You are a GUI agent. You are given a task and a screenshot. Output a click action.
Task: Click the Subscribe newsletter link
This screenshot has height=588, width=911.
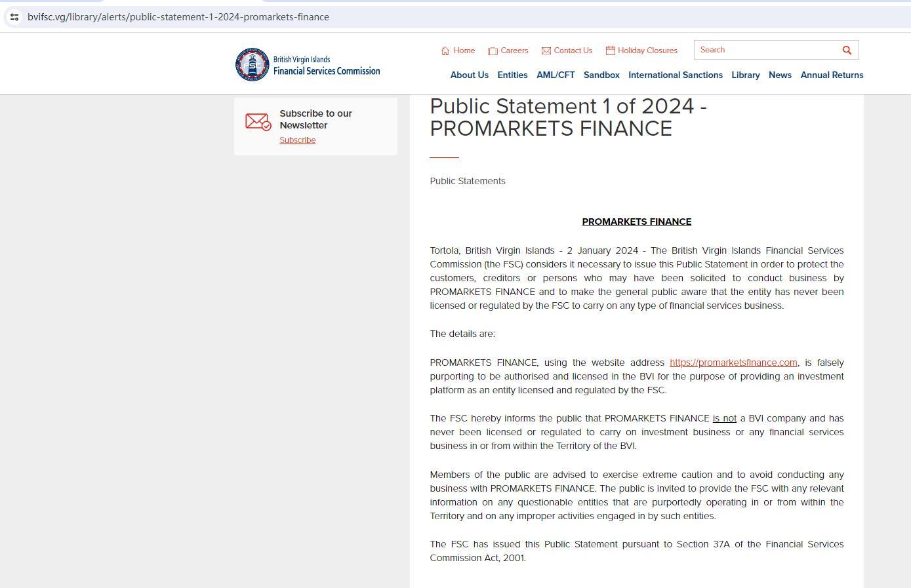pyautogui.click(x=297, y=140)
